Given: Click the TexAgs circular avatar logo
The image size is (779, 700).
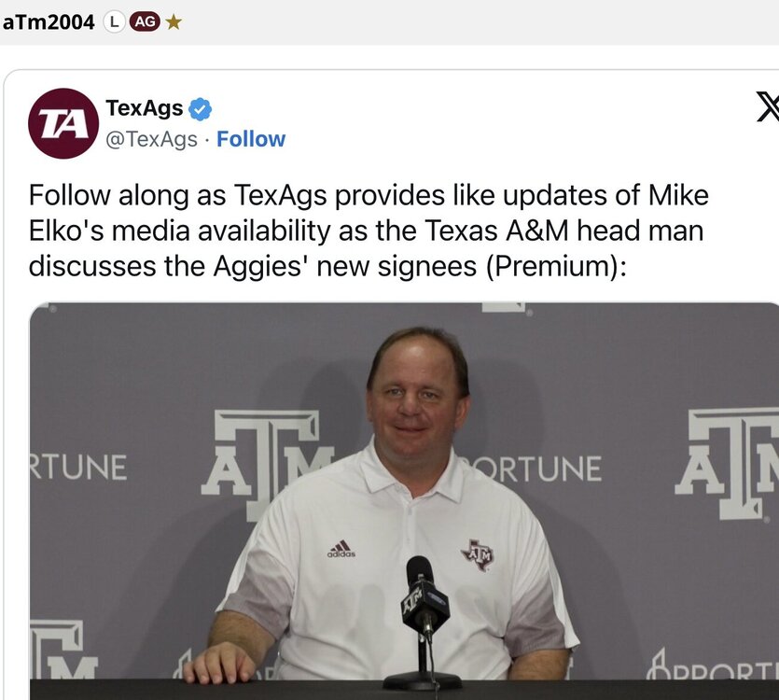Looking at the screenshot, I should coord(63,123).
